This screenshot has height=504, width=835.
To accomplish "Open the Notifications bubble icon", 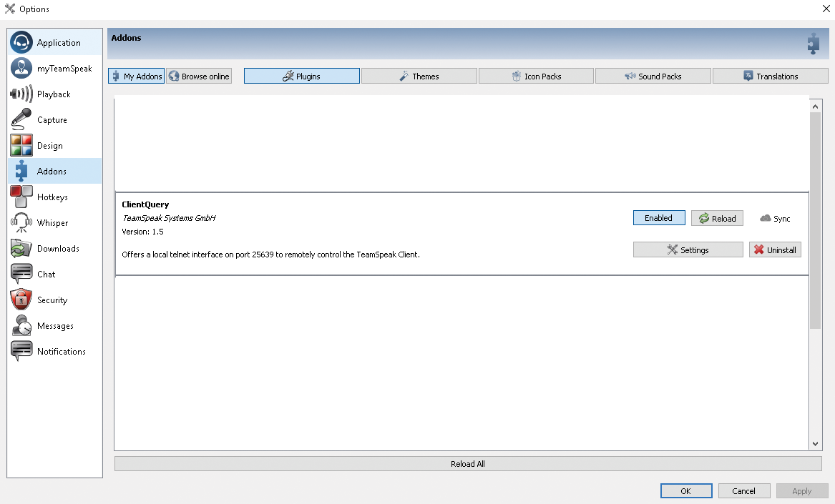I will click(x=21, y=351).
